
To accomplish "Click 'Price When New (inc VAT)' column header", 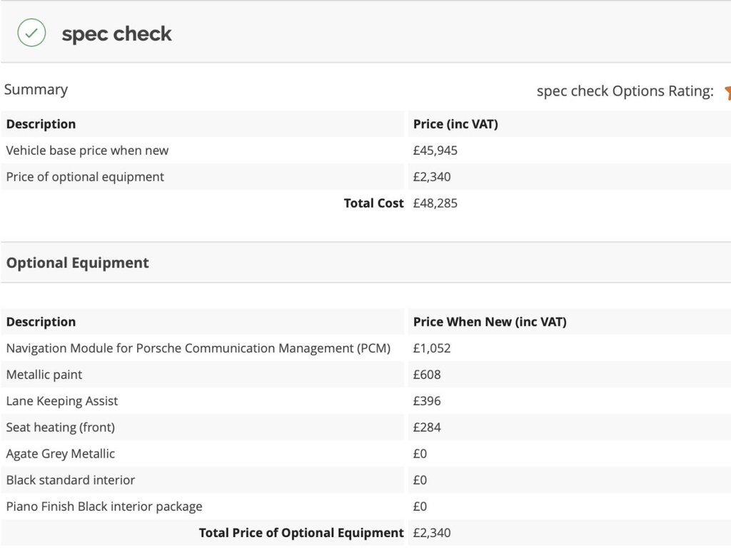I will (489, 322).
